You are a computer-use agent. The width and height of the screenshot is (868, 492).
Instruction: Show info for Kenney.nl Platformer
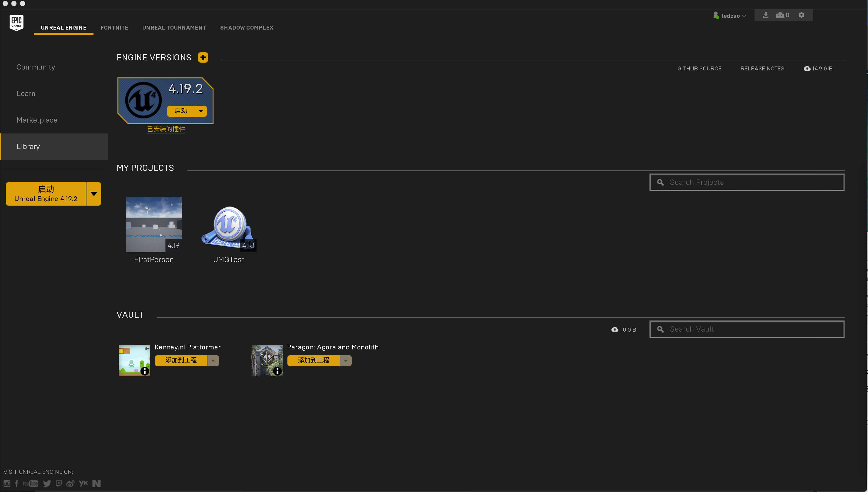[145, 371]
